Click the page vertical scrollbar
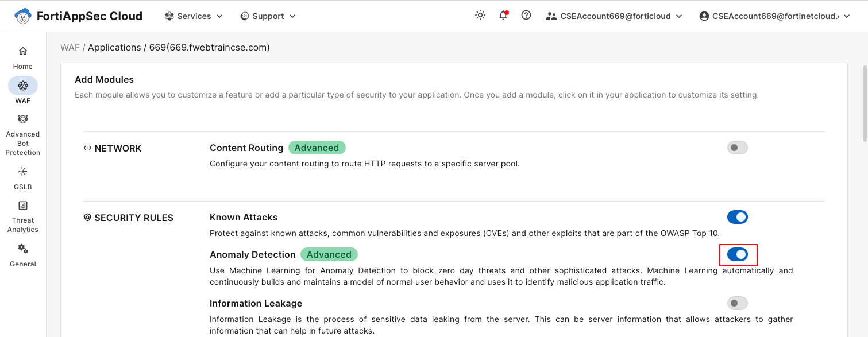 pos(865,103)
